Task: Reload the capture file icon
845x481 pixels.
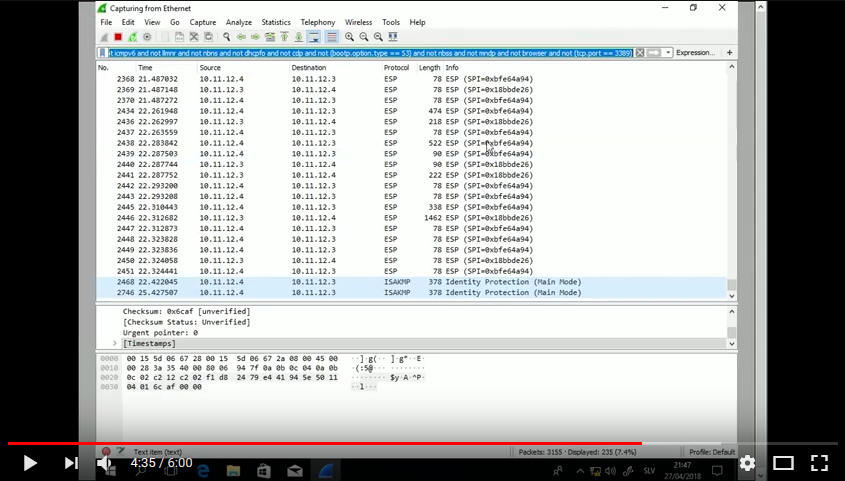Action: (209, 37)
